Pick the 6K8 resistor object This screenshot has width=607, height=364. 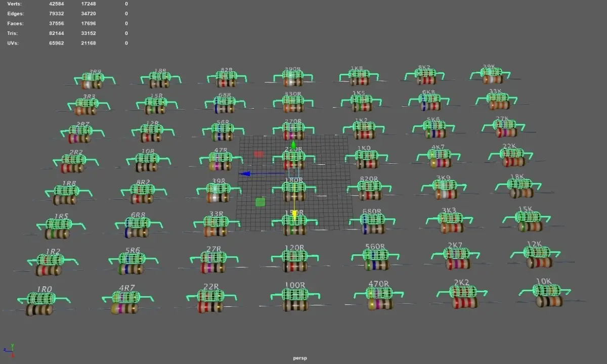[429, 102]
